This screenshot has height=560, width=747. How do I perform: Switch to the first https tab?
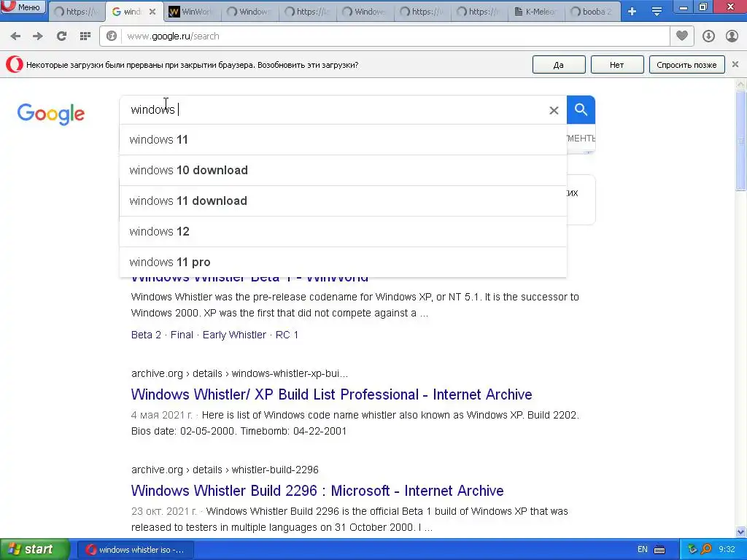[x=76, y=12]
